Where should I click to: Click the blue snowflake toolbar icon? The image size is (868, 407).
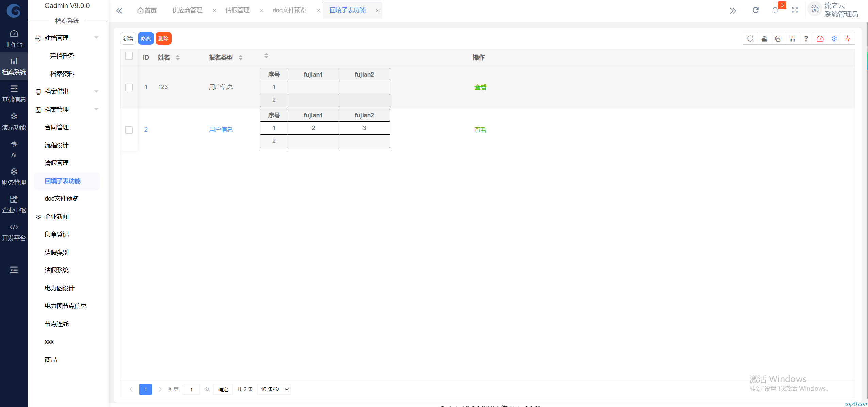[x=834, y=39]
